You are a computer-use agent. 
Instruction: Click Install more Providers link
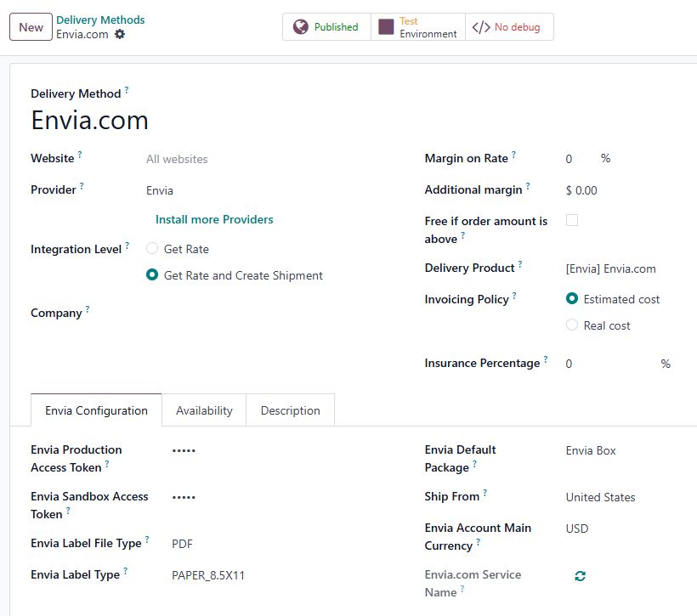pyautogui.click(x=214, y=219)
